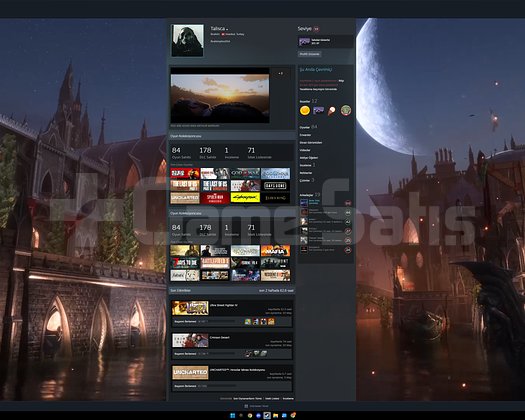This screenshot has height=420, width=525.
Task: Click the Profili Düzenle button
Action: pos(310,54)
